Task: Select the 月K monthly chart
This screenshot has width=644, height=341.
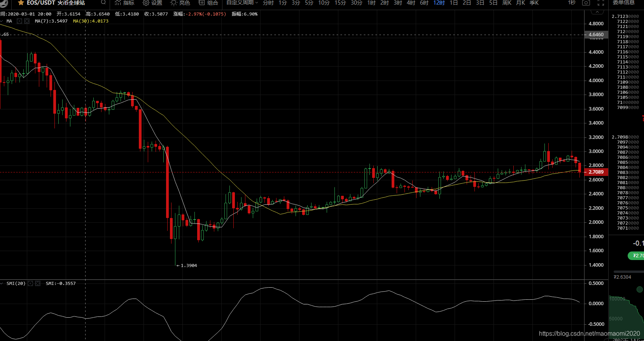Action: [x=521, y=3]
